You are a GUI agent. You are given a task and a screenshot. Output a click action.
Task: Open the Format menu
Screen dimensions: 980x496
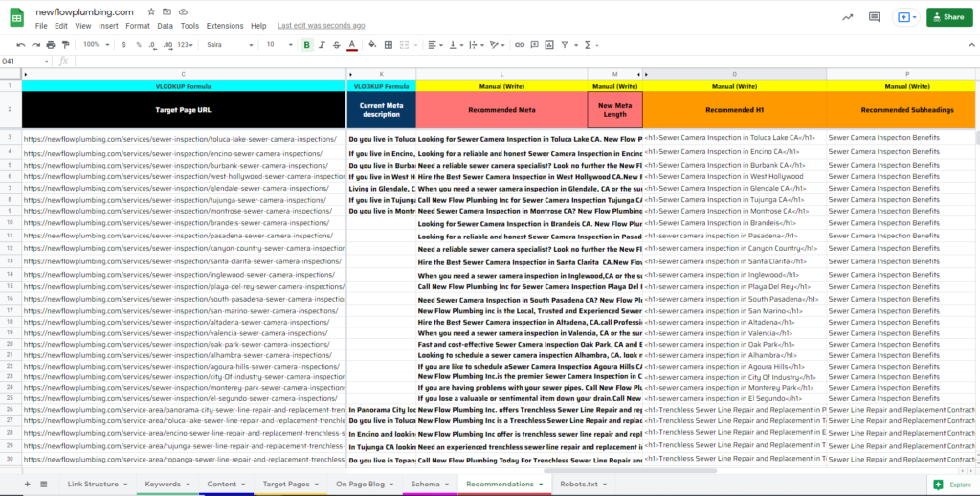tap(138, 26)
